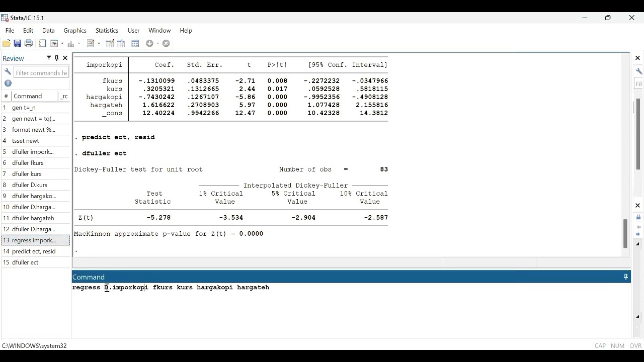Click the wrench icon in right Variables pane
The height and width of the screenshot is (362, 644).
click(638, 71)
